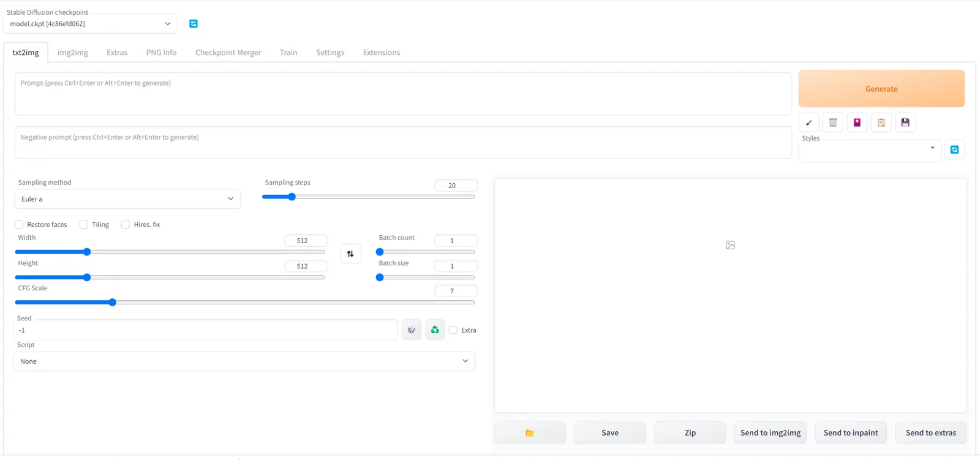Switch to the Extensions tab
The image size is (980, 460).
pos(382,53)
